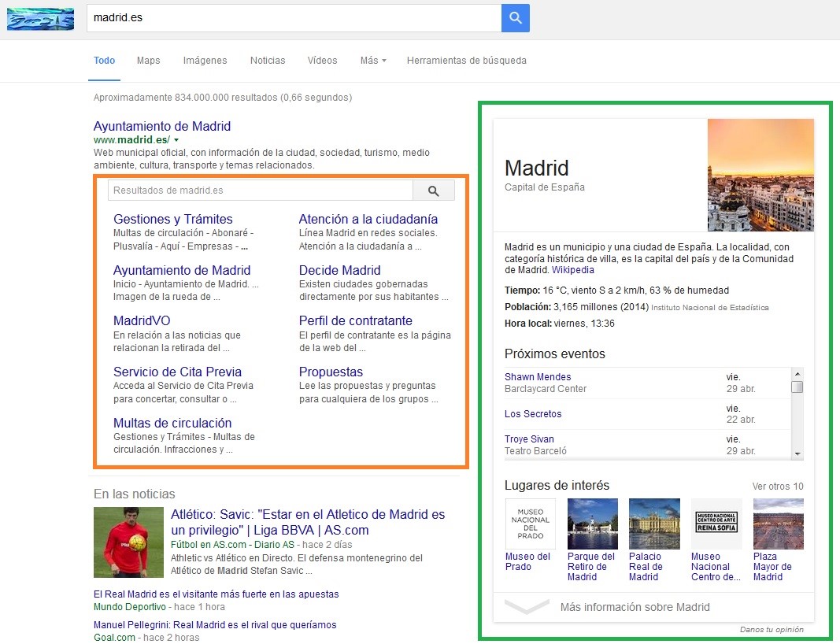Open the Ayuntamiento de Madrid sitelink
Screen dimensions: 840x644
coord(182,270)
